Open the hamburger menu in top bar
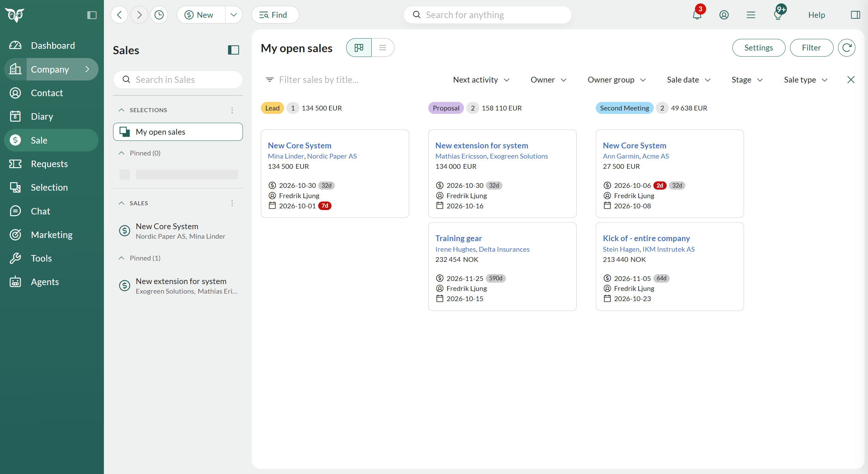This screenshot has height=474, width=868. point(751,15)
